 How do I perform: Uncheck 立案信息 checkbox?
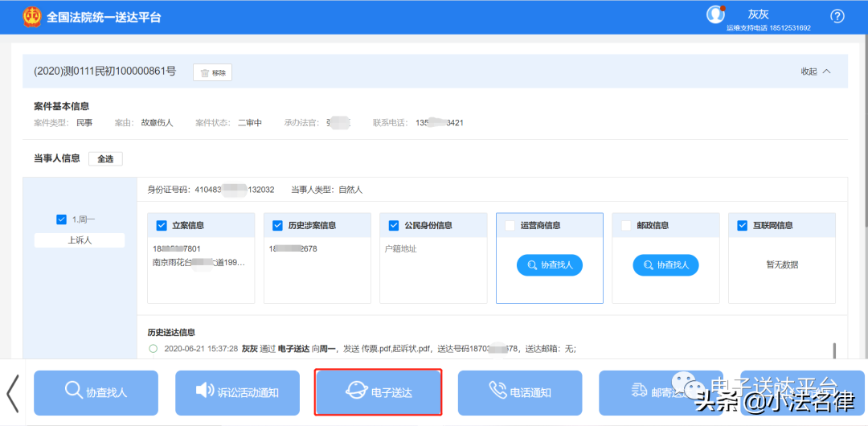click(162, 226)
